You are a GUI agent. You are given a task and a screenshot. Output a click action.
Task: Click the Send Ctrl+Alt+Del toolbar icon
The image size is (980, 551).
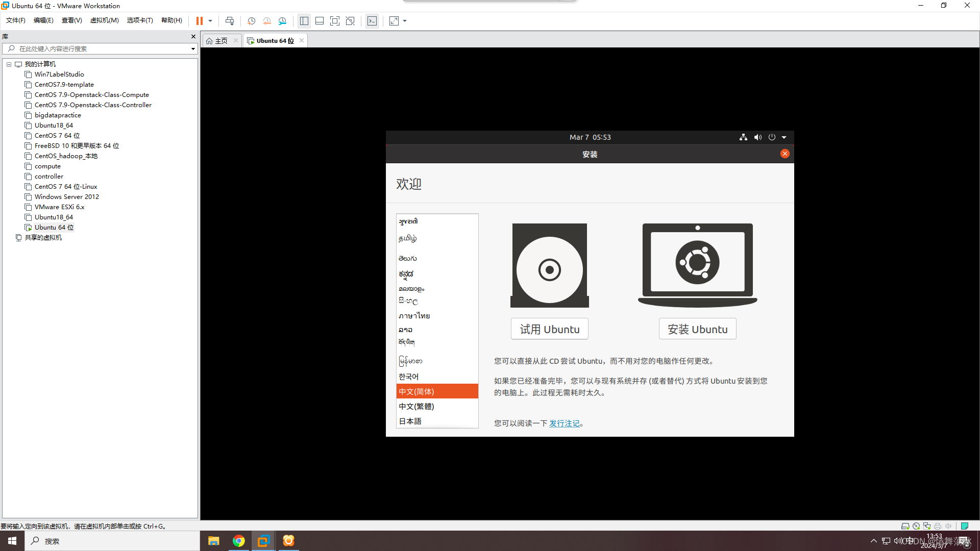tap(230, 21)
